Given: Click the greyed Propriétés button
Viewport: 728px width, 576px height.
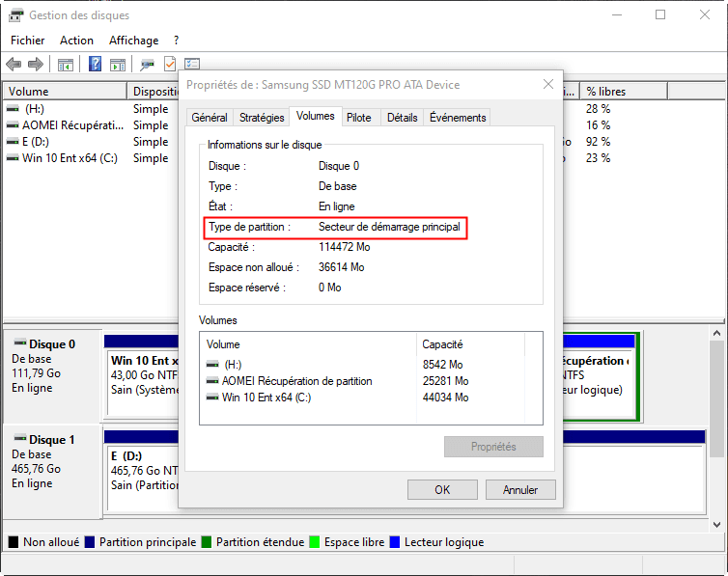Looking at the screenshot, I should 493,447.
